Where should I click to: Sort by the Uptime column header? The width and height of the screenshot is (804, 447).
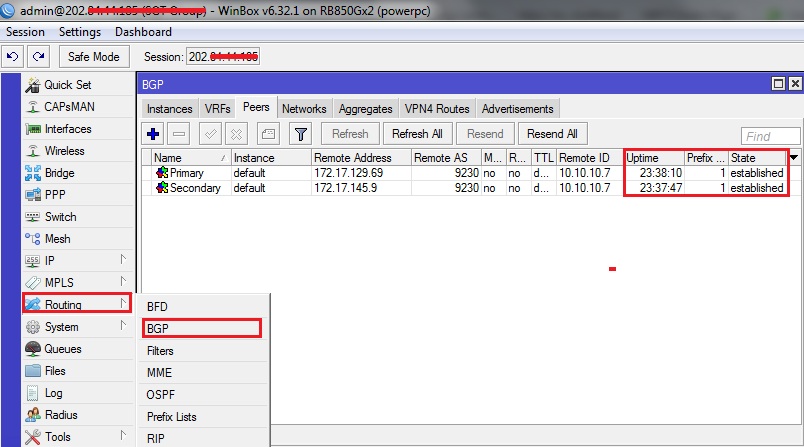(x=654, y=158)
